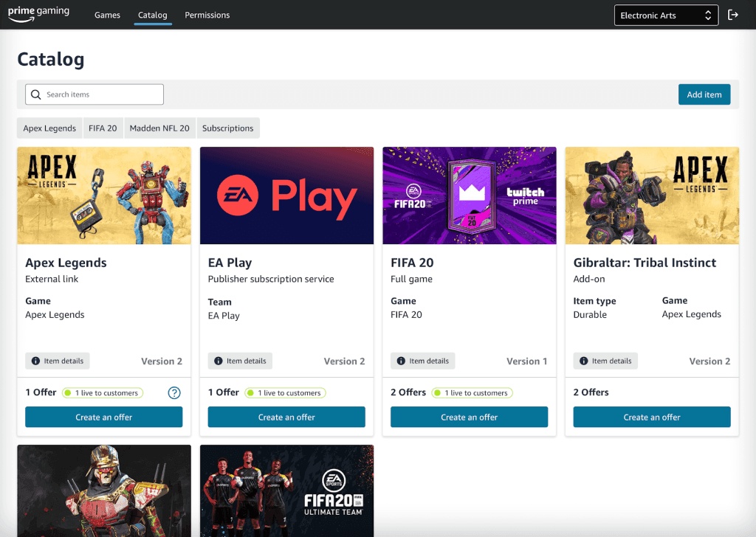Open the Games menu
The image size is (756, 537).
[108, 15]
